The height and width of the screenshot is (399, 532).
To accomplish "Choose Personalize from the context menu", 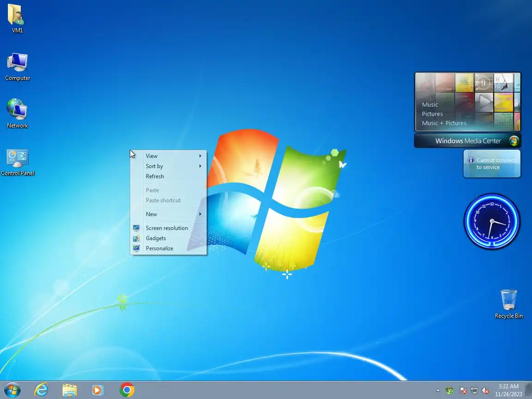I will tap(169, 248).
